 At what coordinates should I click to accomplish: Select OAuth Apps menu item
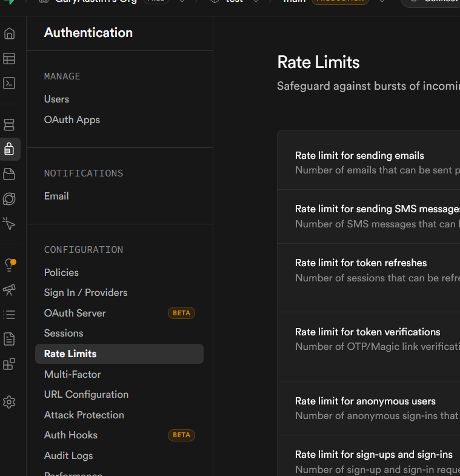[72, 119]
